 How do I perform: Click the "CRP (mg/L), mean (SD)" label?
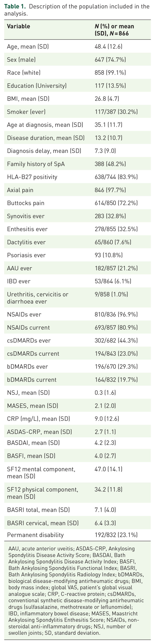(x=38, y=419)
